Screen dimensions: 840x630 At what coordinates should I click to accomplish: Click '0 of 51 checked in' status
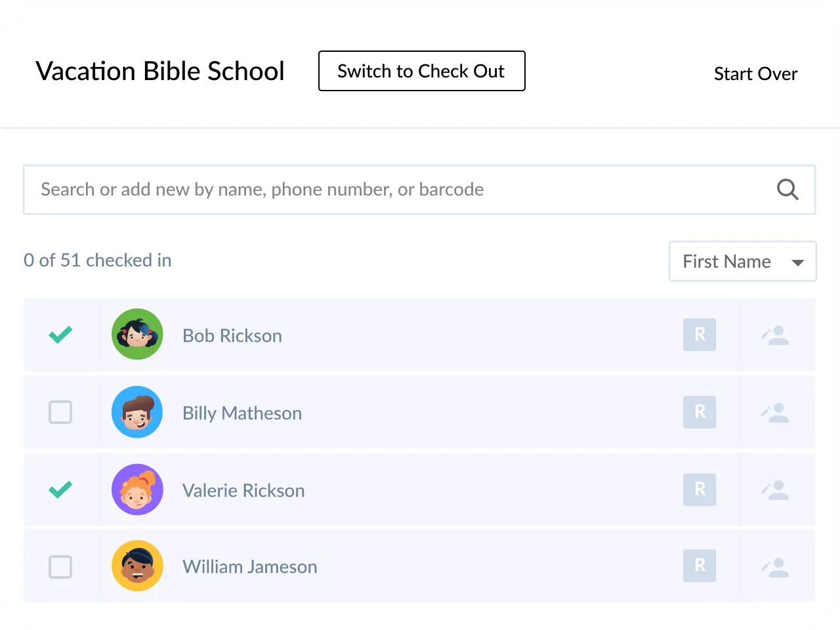pyautogui.click(x=97, y=260)
